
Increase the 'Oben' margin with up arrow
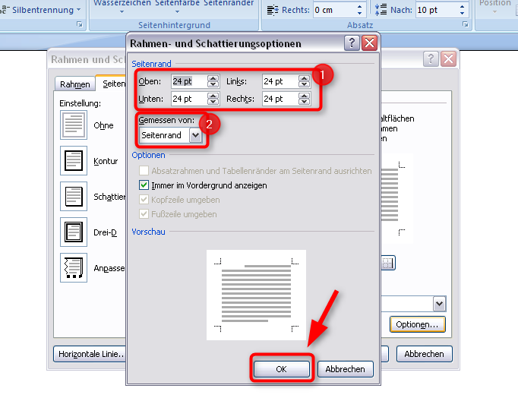tap(213, 77)
